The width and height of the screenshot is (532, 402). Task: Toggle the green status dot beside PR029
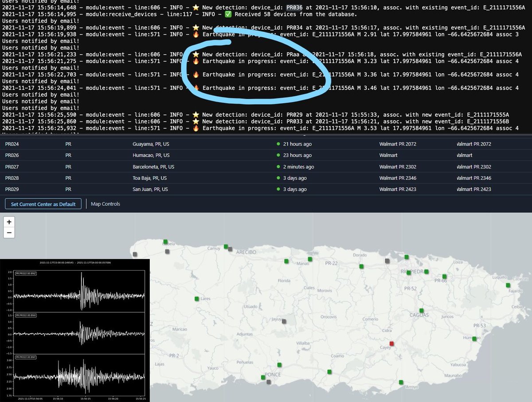279,189
